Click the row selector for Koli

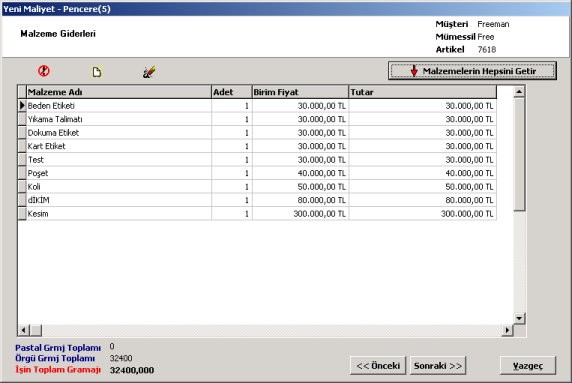(x=22, y=187)
